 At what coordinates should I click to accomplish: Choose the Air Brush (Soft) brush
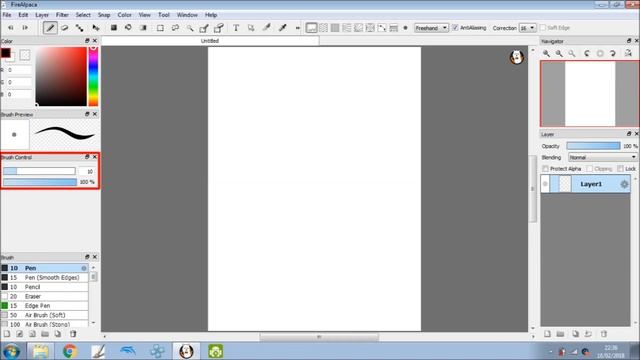pos(44,315)
